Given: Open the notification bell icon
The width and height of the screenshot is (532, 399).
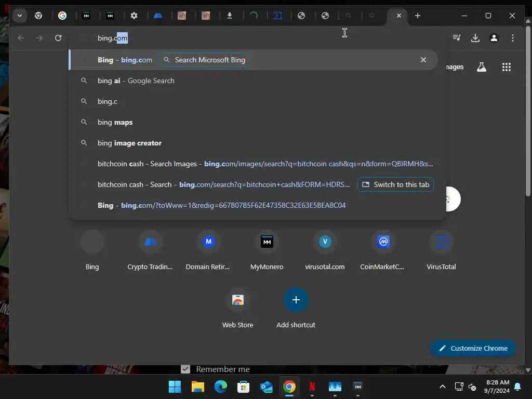Looking at the screenshot, I should [x=518, y=387].
